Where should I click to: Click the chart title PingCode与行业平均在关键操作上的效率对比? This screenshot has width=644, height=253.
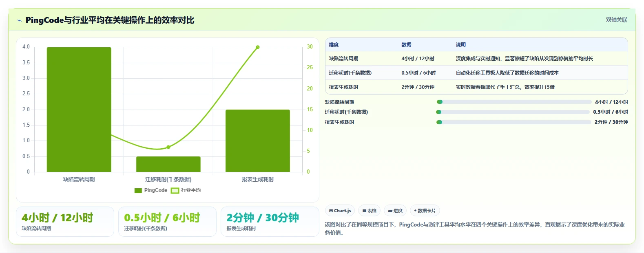(110, 20)
